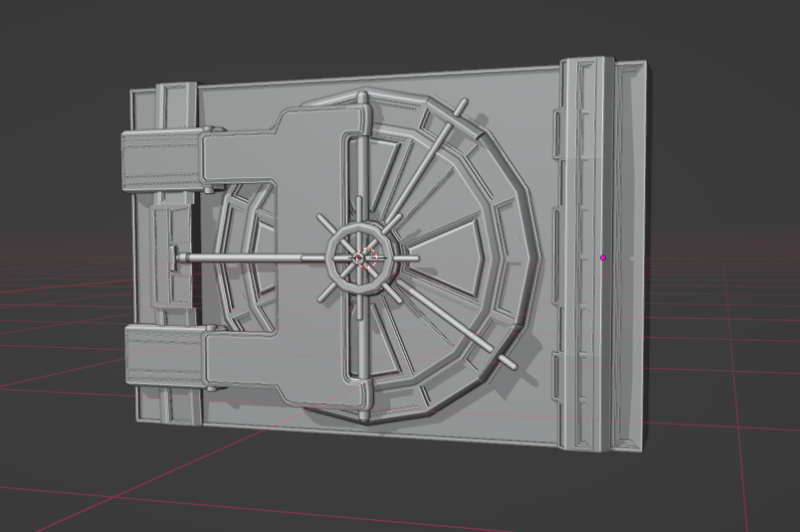
Task: Select the upper hinge block of the vault door
Action: click(x=160, y=161)
